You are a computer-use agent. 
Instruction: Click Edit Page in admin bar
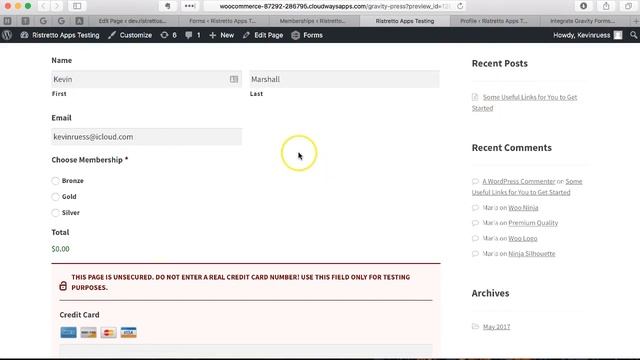click(263, 35)
